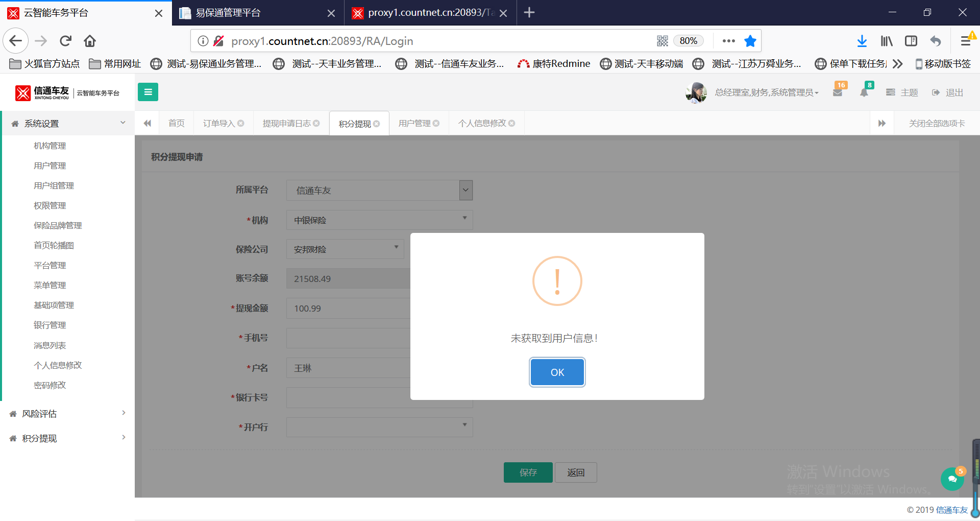
Task: Open the Firefox application menu
Action: [966, 41]
